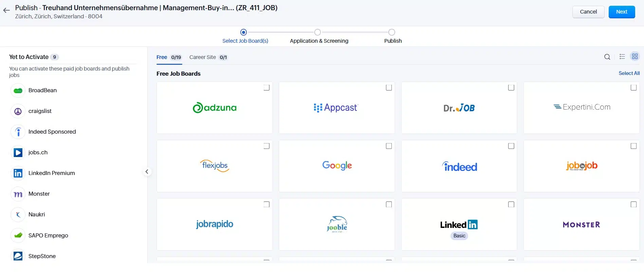Click the jobs.ch play icon
This screenshot has width=644, height=272.
pyautogui.click(x=18, y=153)
